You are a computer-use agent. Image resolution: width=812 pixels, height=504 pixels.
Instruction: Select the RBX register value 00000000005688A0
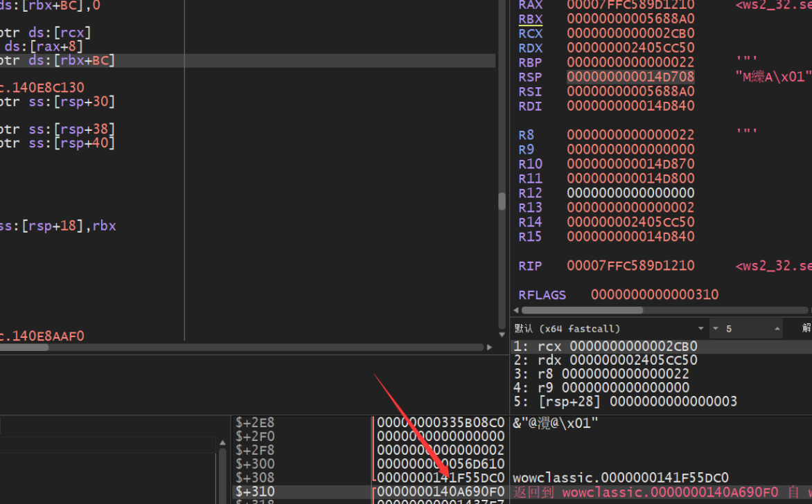coord(630,19)
